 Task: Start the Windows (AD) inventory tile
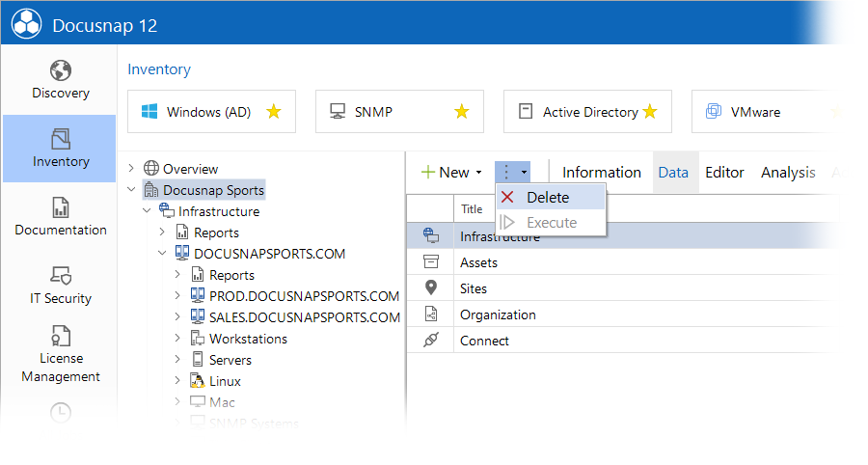(211, 112)
